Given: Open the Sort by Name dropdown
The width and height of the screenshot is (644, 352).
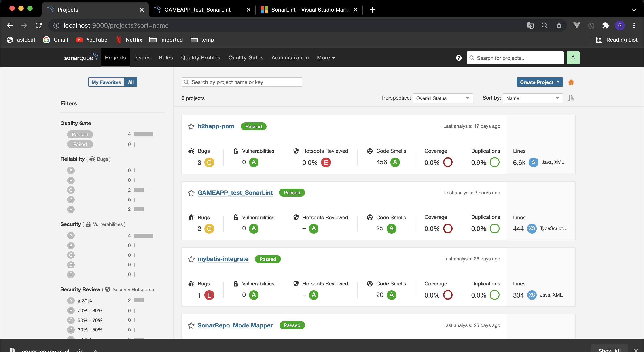Looking at the screenshot, I should click(533, 98).
